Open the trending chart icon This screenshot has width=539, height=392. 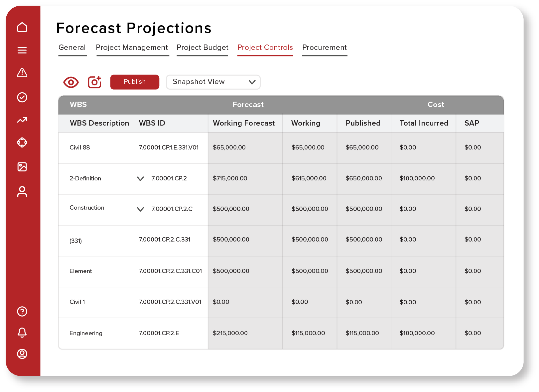click(x=22, y=120)
